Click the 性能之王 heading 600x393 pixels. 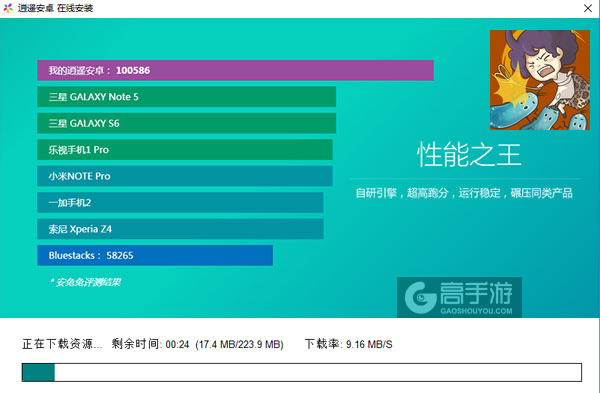pyautogui.click(x=469, y=155)
